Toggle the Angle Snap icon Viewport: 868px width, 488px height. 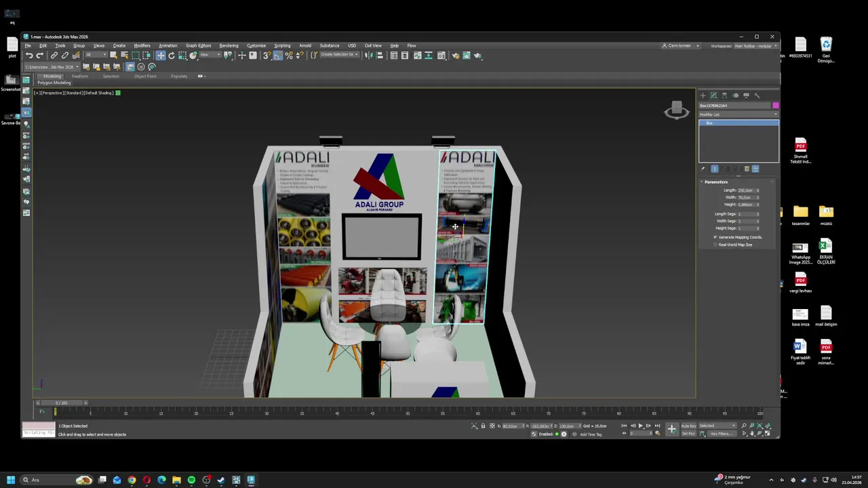tap(278, 56)
